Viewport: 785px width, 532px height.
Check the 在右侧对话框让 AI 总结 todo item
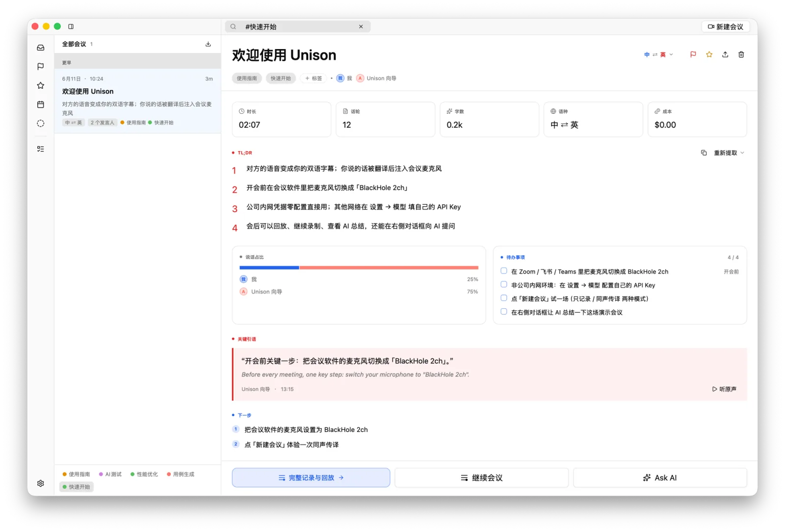[504, 312]
